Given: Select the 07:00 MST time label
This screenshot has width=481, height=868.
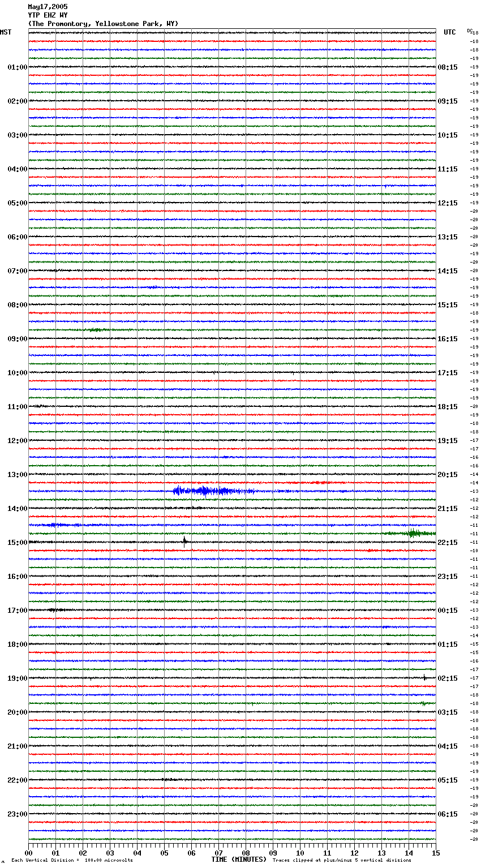Looking at the screenshot, I should pos(18,271).
